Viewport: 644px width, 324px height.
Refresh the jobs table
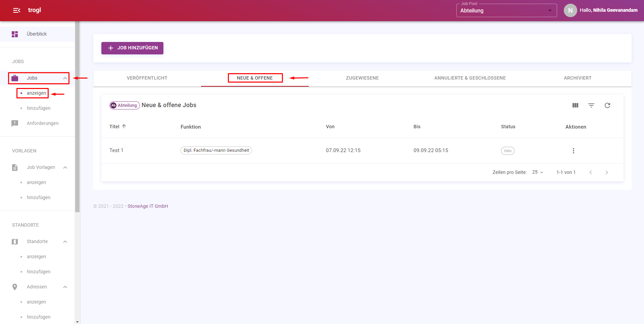pyautogui.click(x=607, y=105)
